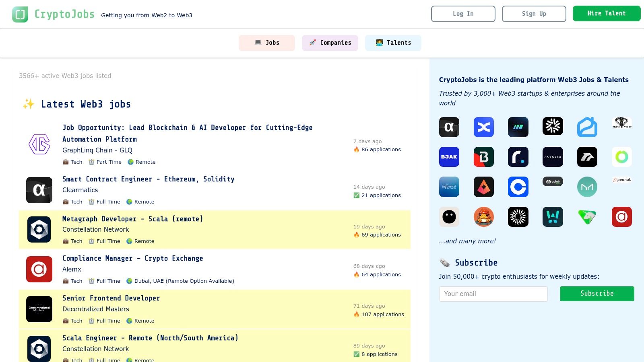This screenshot has height=362, width=644.
Task: Open the Clearmatics logo beside Smart Contract Engineer
Action: pos(39,190)
